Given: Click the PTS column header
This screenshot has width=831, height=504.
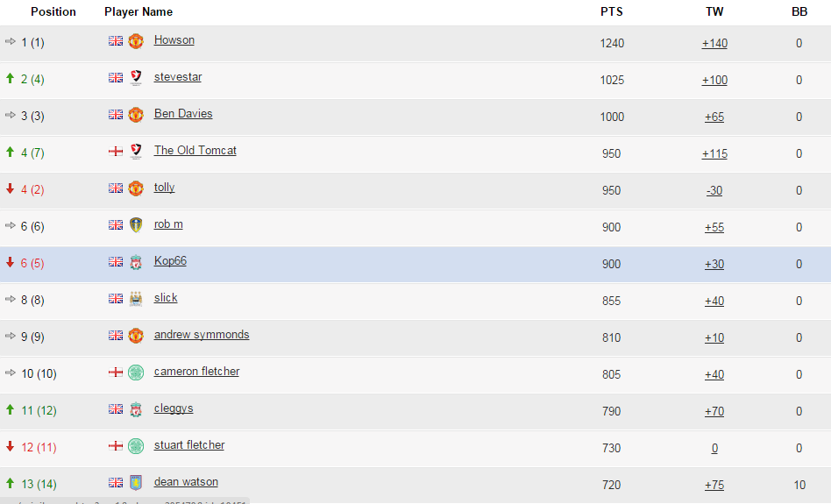Looking at the screenshot, I should tap(612, 11).
